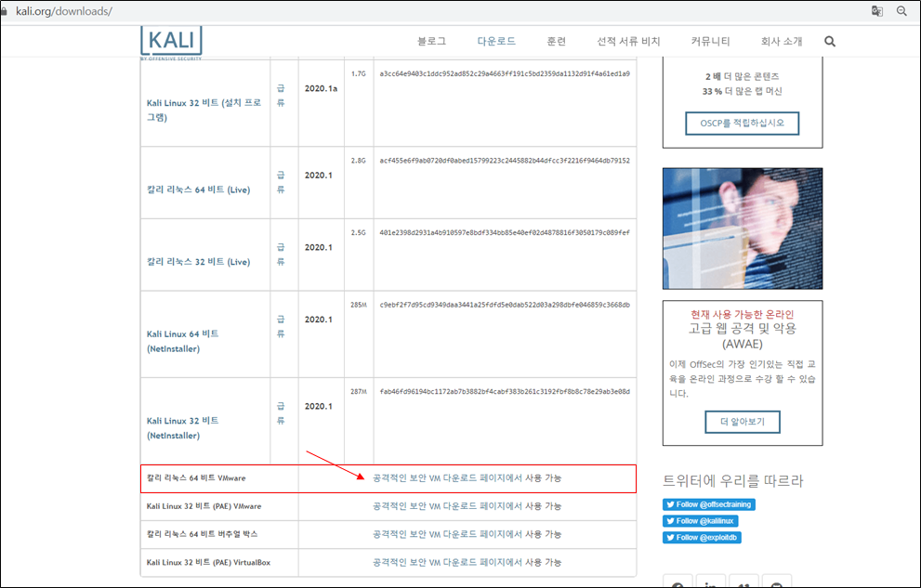Open Kali Linux 64 비트 (NetInstaller) link
The image size is (921, 588).
(183, 341)
